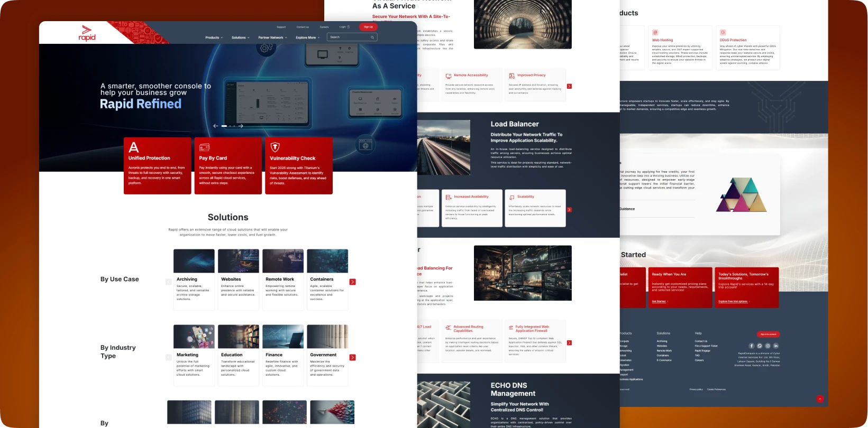Open the WhatsApp icon in the footer
The width and height of the screenshot is (868, 428).
pyautogui.click(x=760, y=346)
